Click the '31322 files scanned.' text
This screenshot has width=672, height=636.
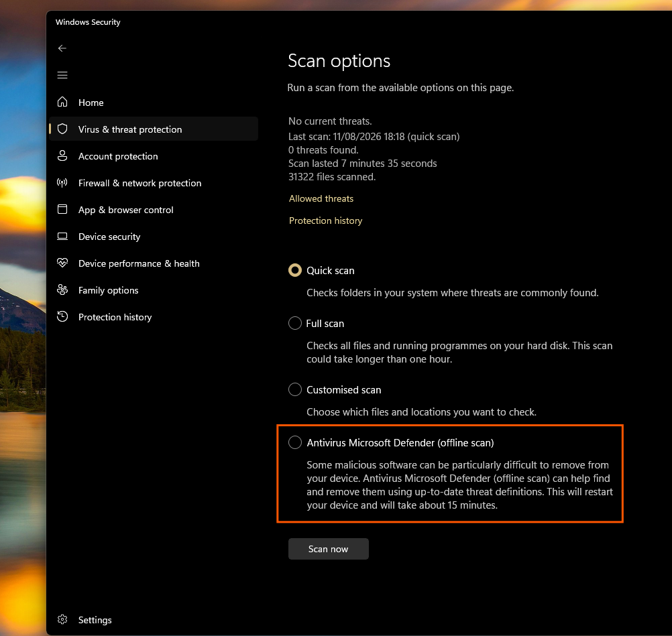click(332, 177)
